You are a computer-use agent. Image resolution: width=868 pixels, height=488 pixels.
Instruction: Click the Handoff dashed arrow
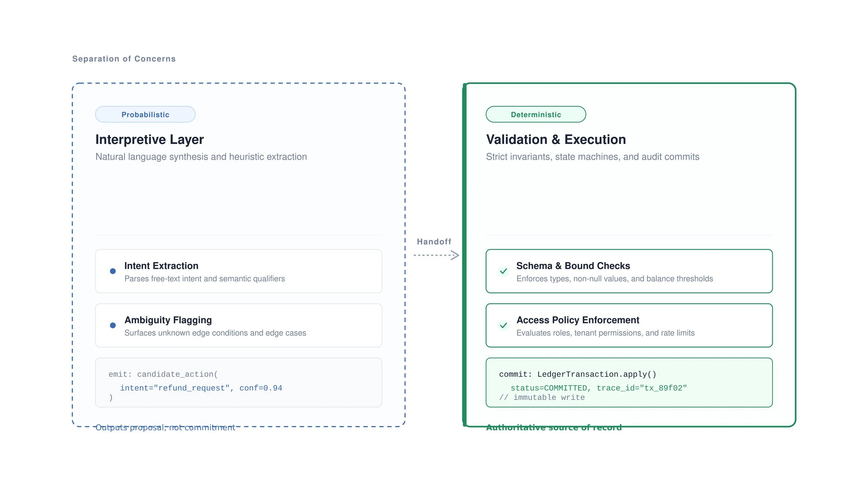click(436, 255)
